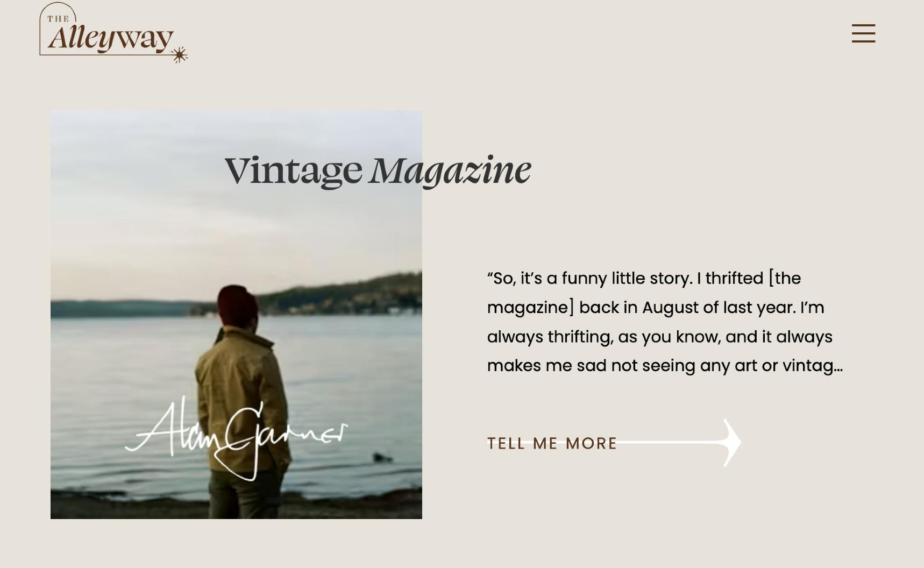Click the word Vintage in the title
The image size is (924, 568).
coord(293,171)
